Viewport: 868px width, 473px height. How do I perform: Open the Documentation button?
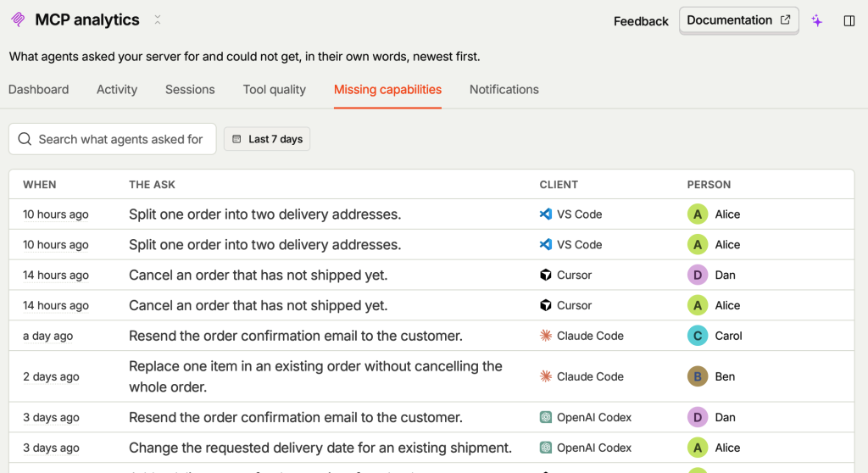click(x=738, y=20)
